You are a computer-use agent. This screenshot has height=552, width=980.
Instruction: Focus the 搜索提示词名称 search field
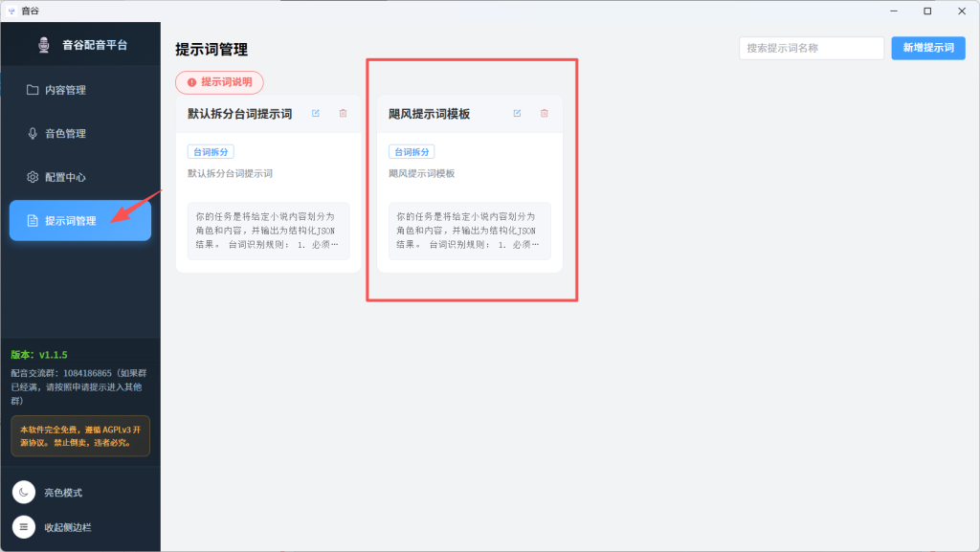click(812, 48)
